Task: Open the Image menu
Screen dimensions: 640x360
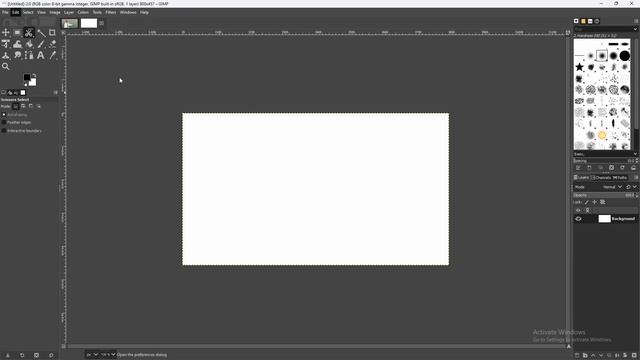Action: pos(55,12)
